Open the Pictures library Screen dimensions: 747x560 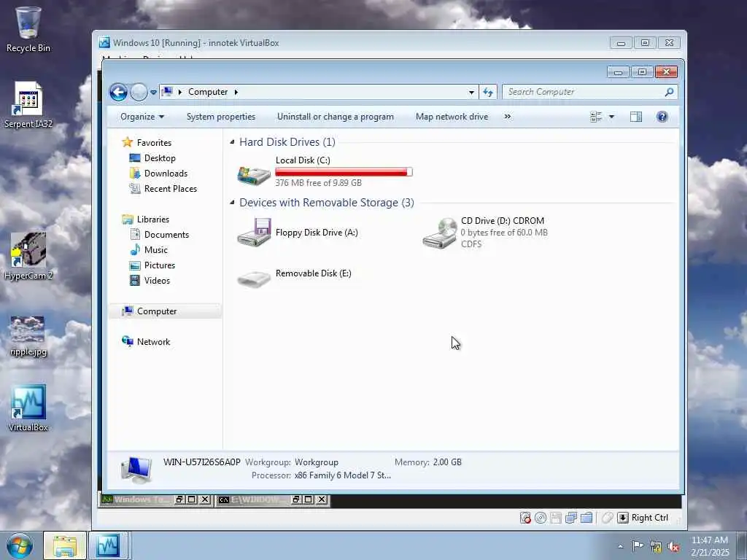tap(160, 265)
